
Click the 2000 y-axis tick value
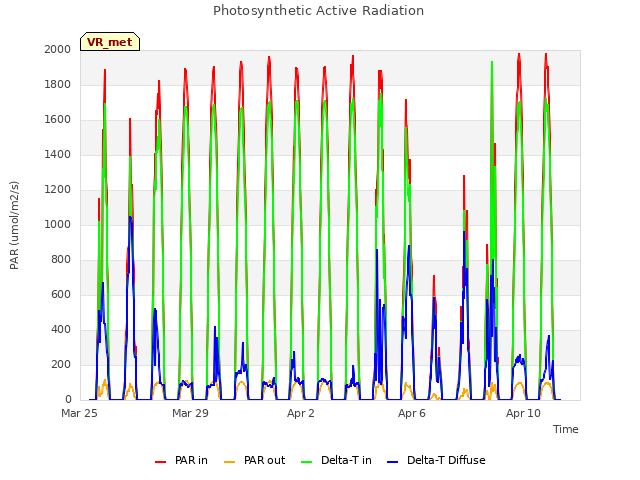click(x=58, y=49)
